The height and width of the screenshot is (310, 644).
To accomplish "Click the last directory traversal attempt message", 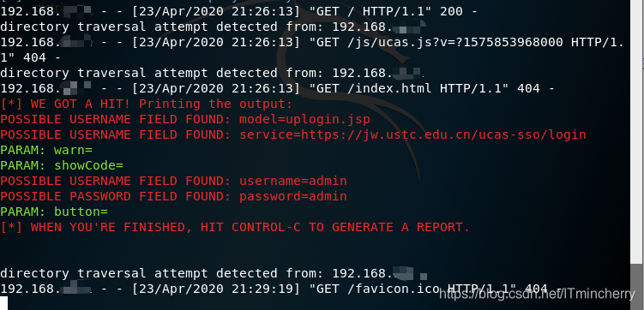I will [214, 273].
